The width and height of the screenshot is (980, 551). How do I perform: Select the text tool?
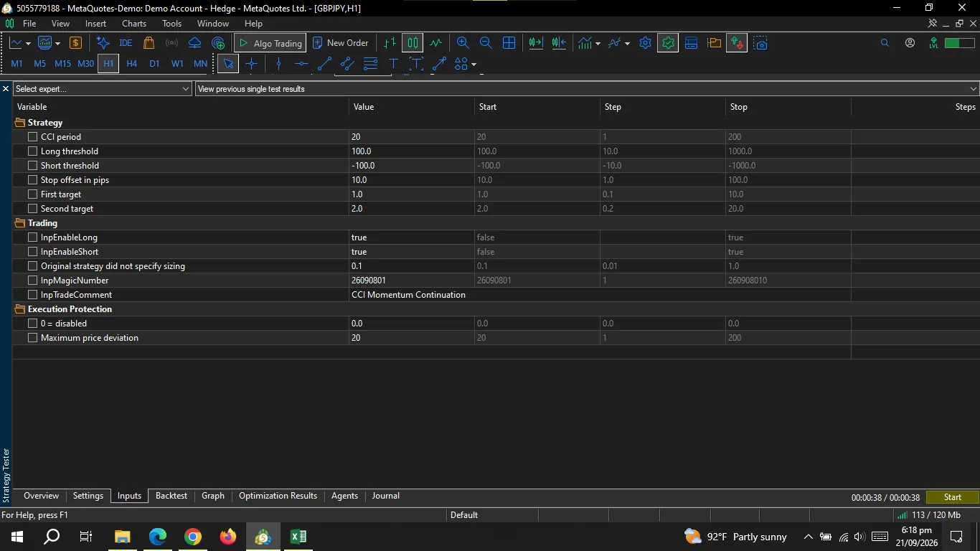click(x=393, y=64)
